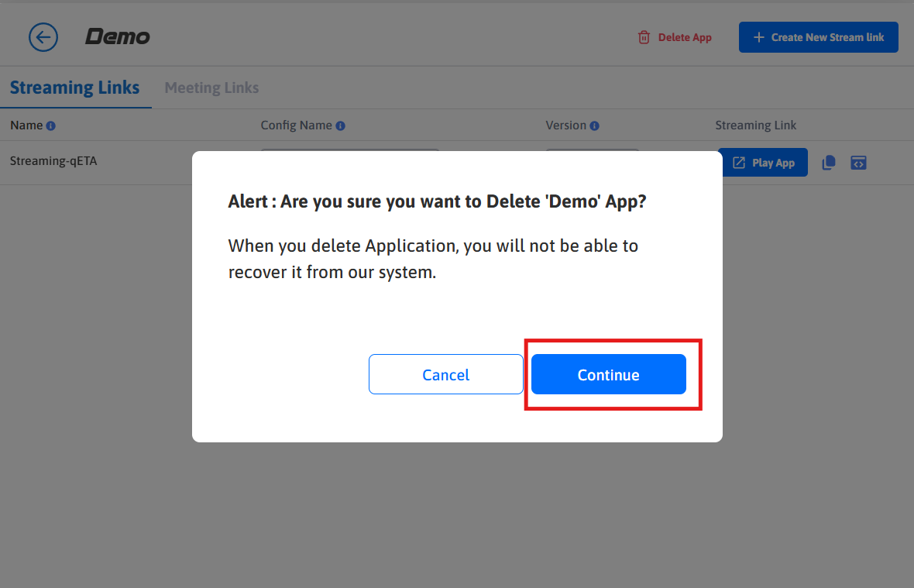The height and width of the screenshot is (588, 914).
Task: Click the info icon next to Version
Action: (x=594, y=126)
